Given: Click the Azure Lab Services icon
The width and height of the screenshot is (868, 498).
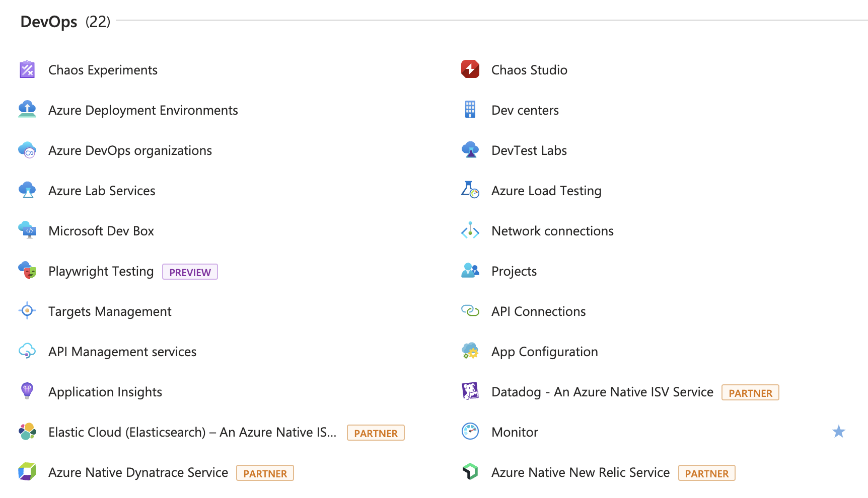Looking at the screenshot, I should pyautogui.click(x=27, y=190).
